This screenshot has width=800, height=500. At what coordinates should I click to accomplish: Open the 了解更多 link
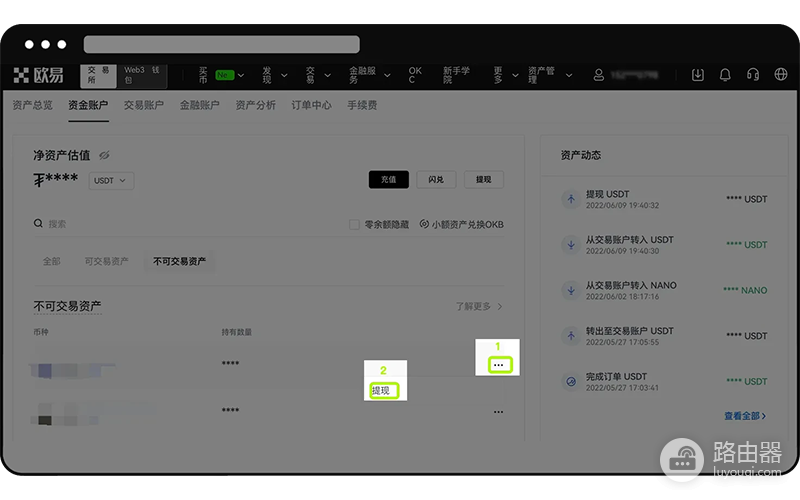[479, 306]
